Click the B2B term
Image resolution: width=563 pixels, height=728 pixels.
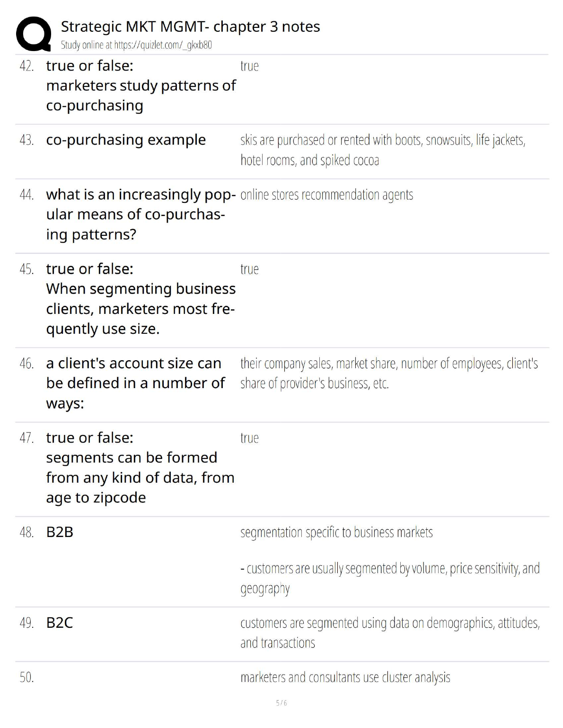[60, 532]
